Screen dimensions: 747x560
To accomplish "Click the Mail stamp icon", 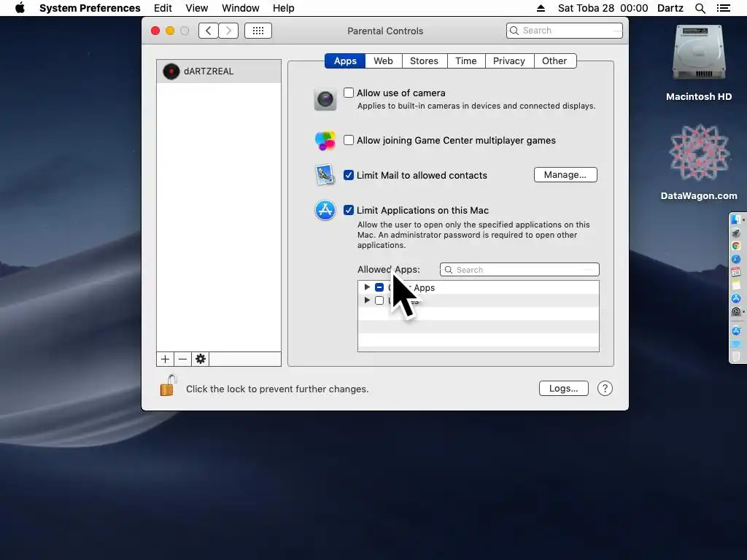I will coord(325,175).
